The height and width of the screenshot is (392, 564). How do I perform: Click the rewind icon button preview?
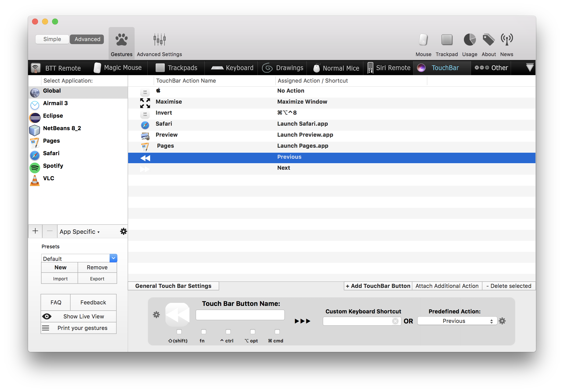pyautogui.click(x=177, y=315)
